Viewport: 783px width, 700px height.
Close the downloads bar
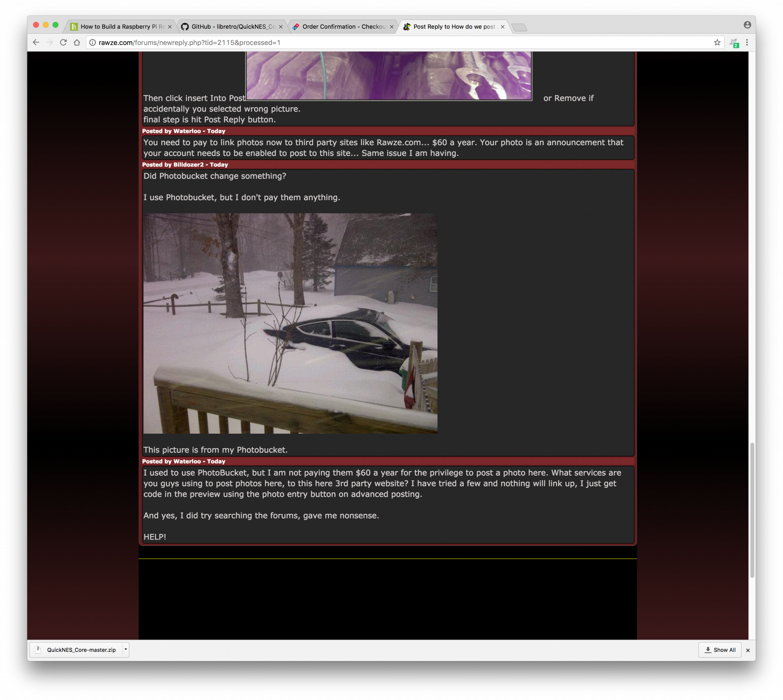coord(747,650)
